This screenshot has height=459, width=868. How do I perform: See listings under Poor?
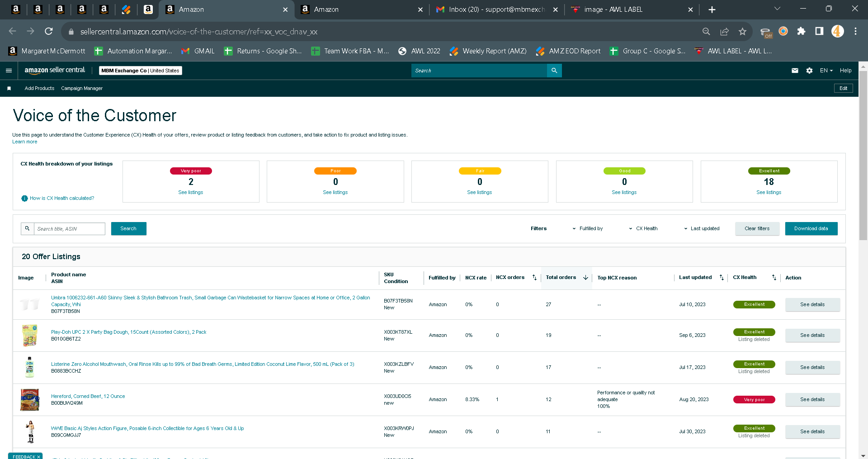(x=335, y=193)
